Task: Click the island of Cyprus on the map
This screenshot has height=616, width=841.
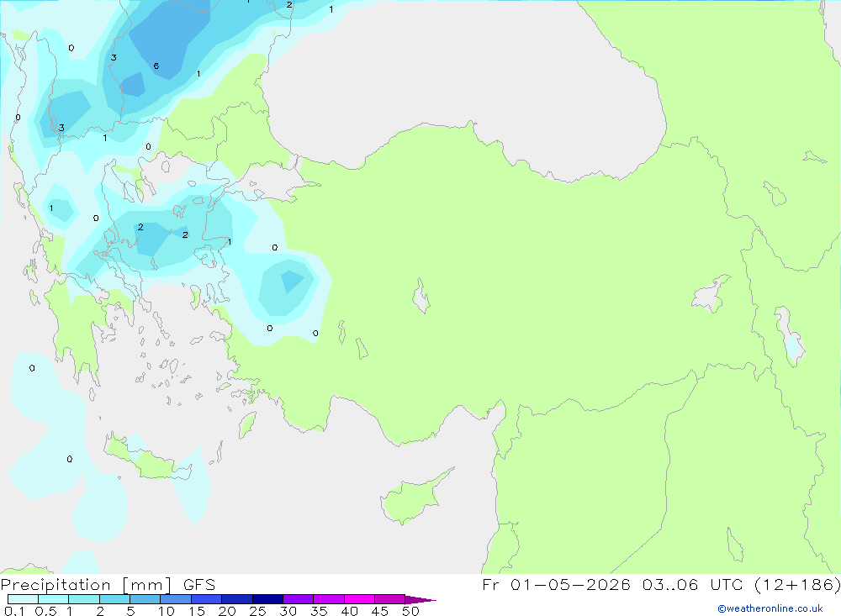Action: [x=413, y=498]
